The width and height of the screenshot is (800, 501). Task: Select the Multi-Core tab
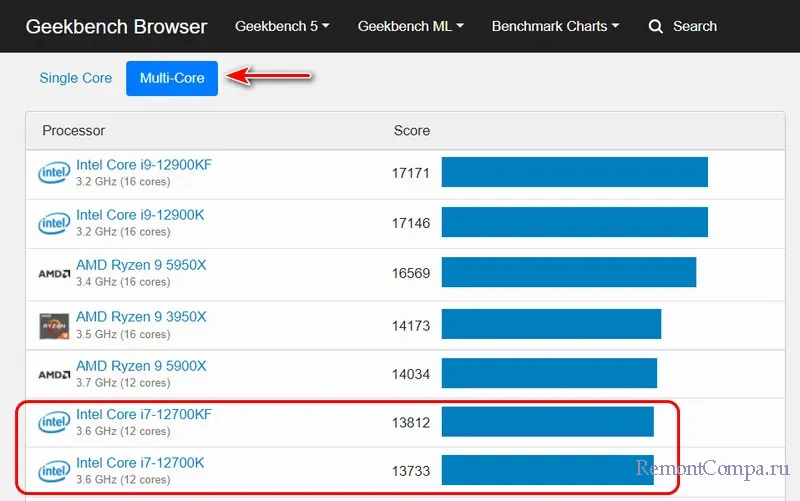pos(172,78)
